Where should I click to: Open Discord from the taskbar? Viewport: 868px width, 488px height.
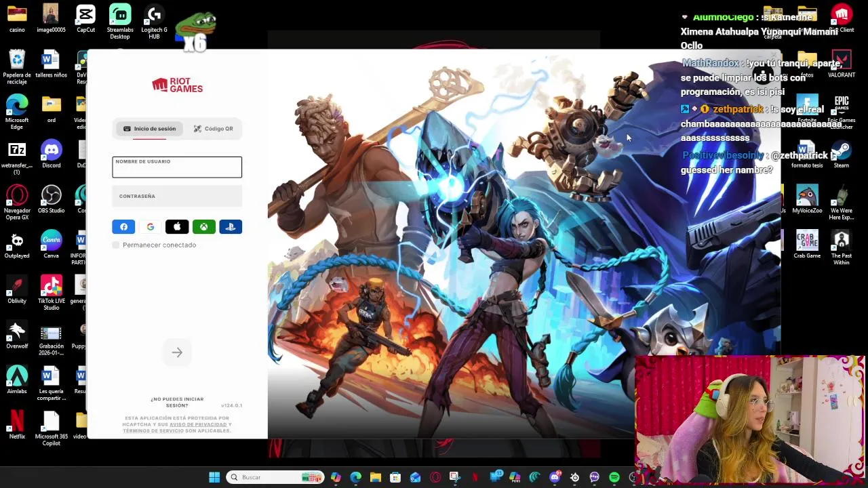tap(555, 477)
